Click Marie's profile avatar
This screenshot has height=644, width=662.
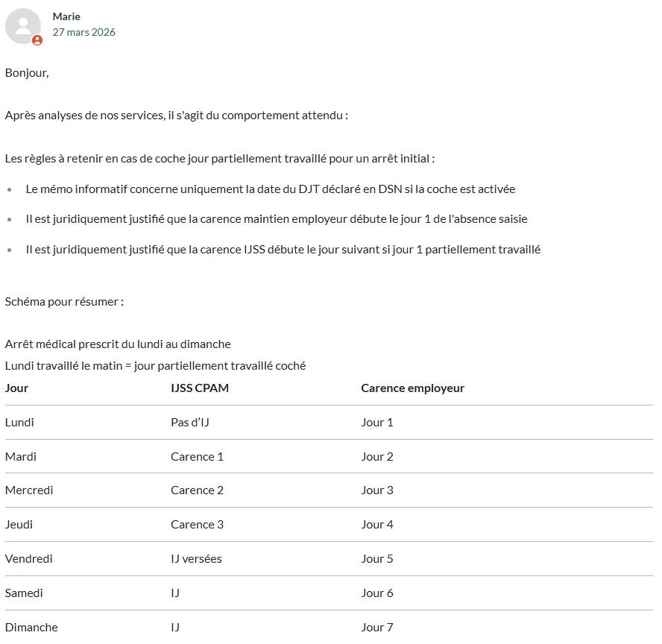click(x=22, y=26)
